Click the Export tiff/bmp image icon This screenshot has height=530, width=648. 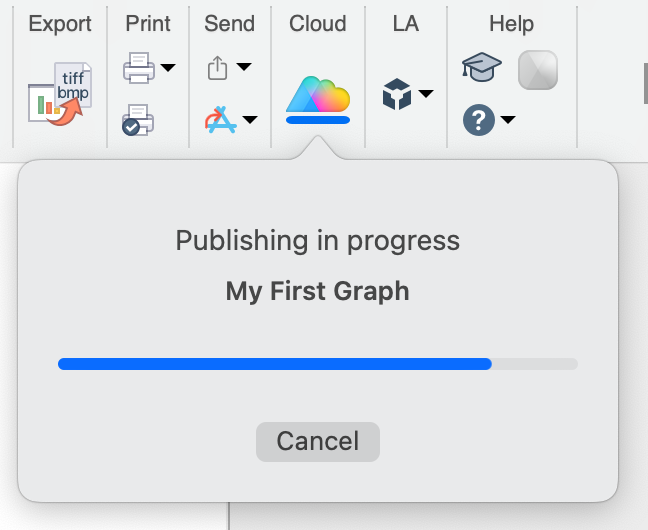pyautogui.click(x=60, y=92)
